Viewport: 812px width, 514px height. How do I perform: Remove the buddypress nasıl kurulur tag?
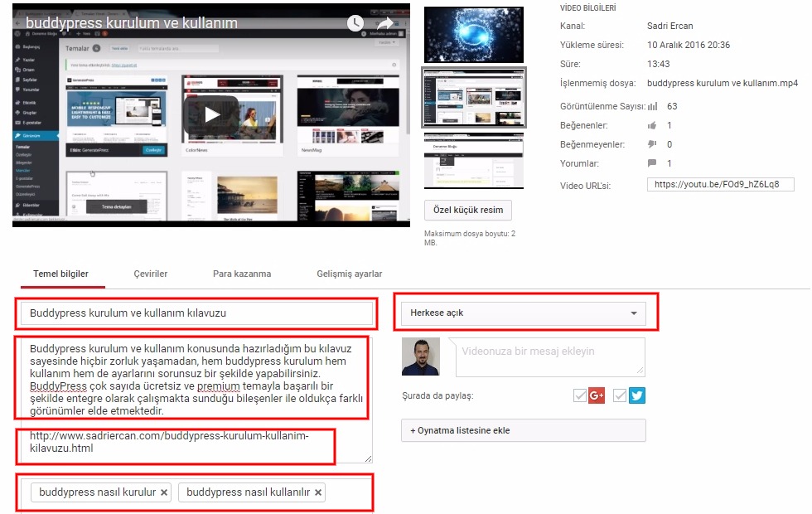click(164, 492)
